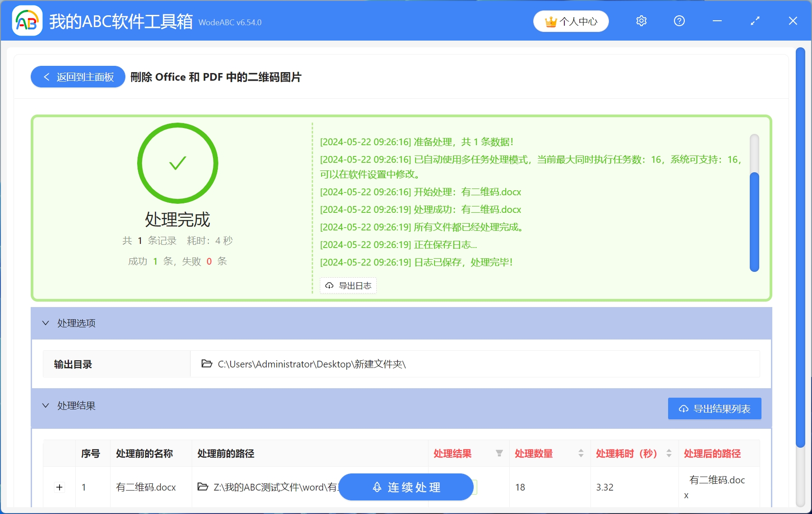
Task: Click the folder icon before the output directory path
Action: (206, 364)
